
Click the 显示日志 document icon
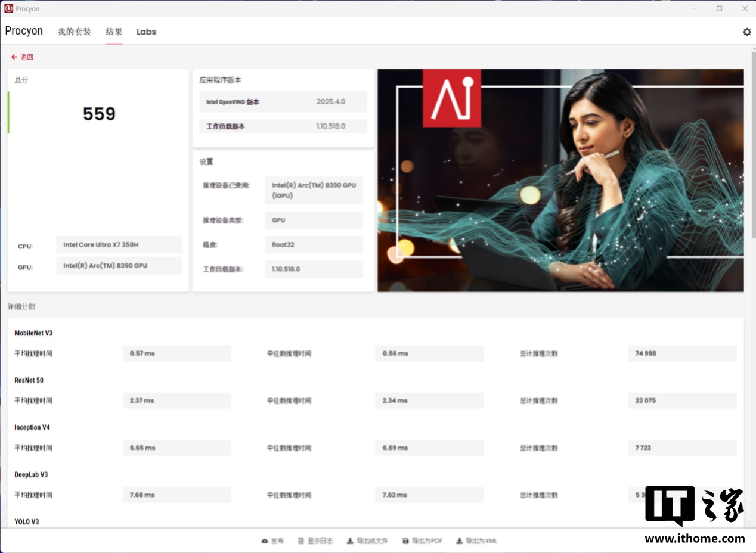click(301, 541)
